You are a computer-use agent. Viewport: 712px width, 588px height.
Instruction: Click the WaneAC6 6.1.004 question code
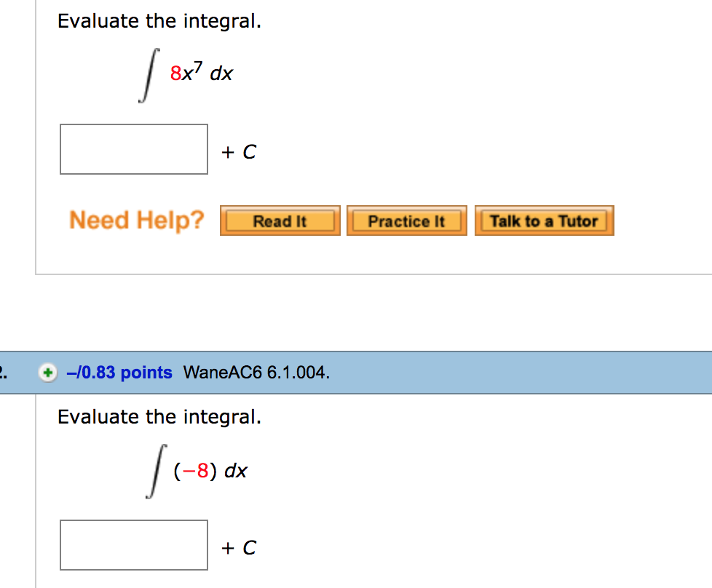point(256,373)
